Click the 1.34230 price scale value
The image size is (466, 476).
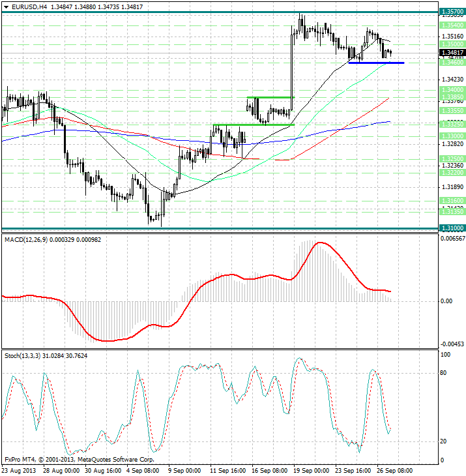(x=452, y=80)
